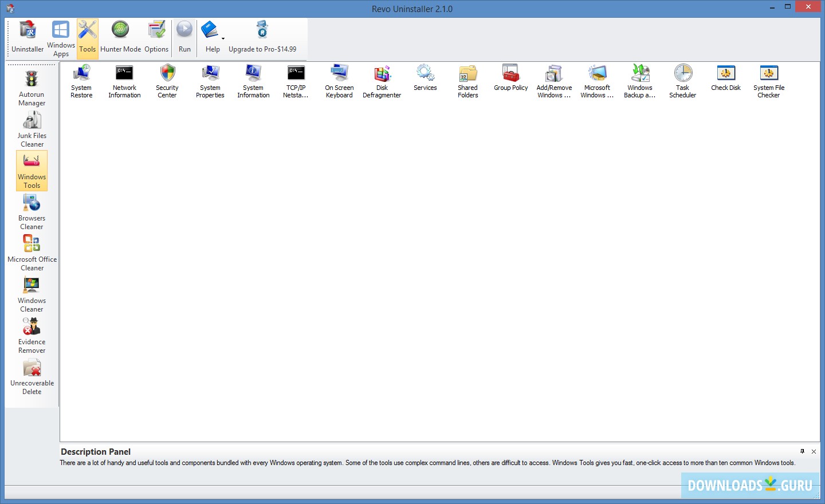Launch the Group Policy tool

[511, 78]
